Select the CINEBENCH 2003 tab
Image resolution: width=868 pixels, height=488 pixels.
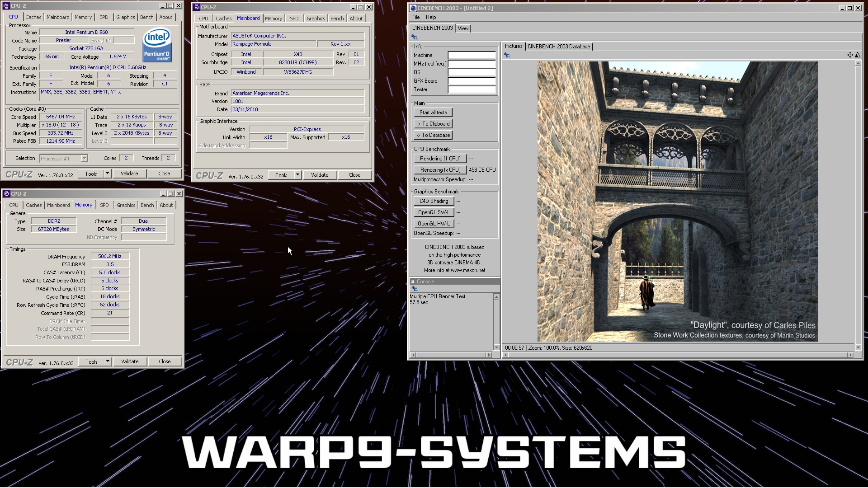click(x=433, y=28)
